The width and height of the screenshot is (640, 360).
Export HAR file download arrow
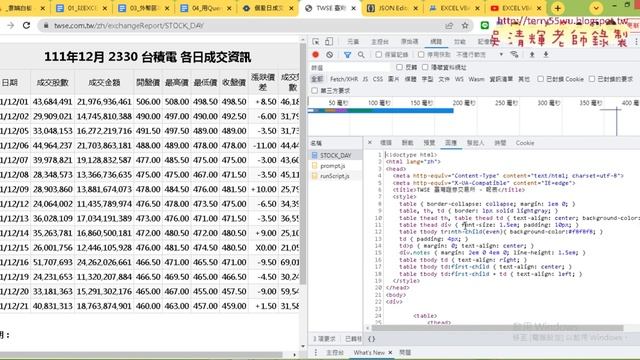coord(546,55)
